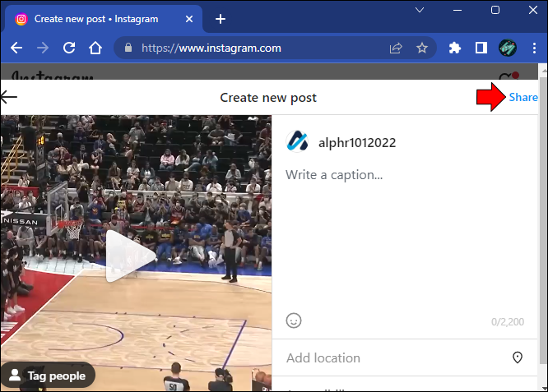Open a new browser tab
Viewport: 548px width, 392px height.
pyautogui.click(x=220, y=18)
